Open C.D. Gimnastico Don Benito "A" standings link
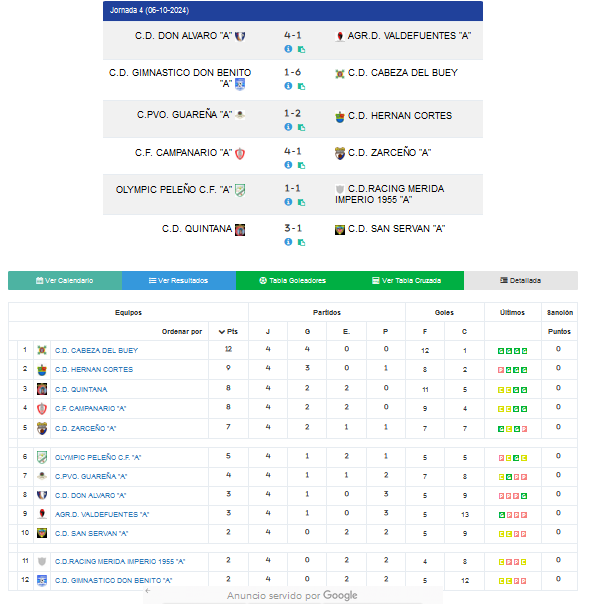 (x=113, y=581)
